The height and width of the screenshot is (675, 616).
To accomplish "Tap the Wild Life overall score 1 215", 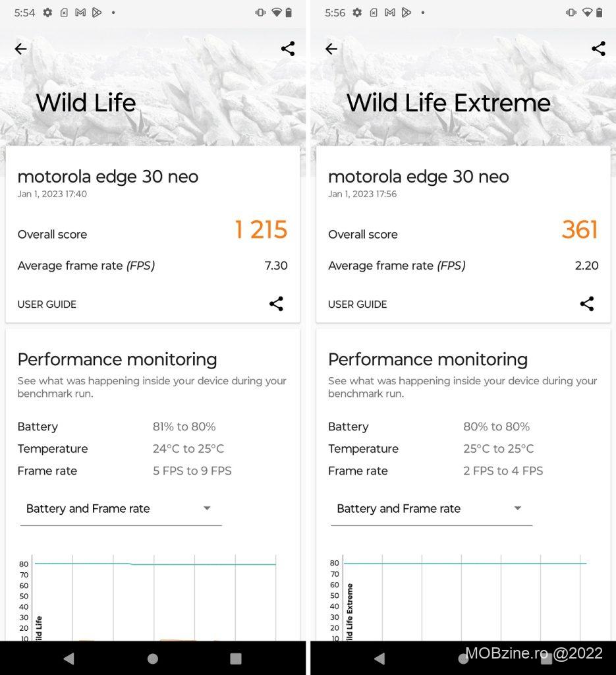I will click(261, 230).
